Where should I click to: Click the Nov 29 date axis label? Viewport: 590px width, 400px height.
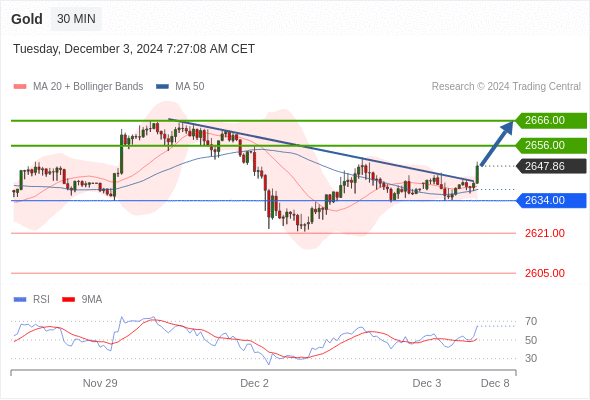[x=100, y=383]
